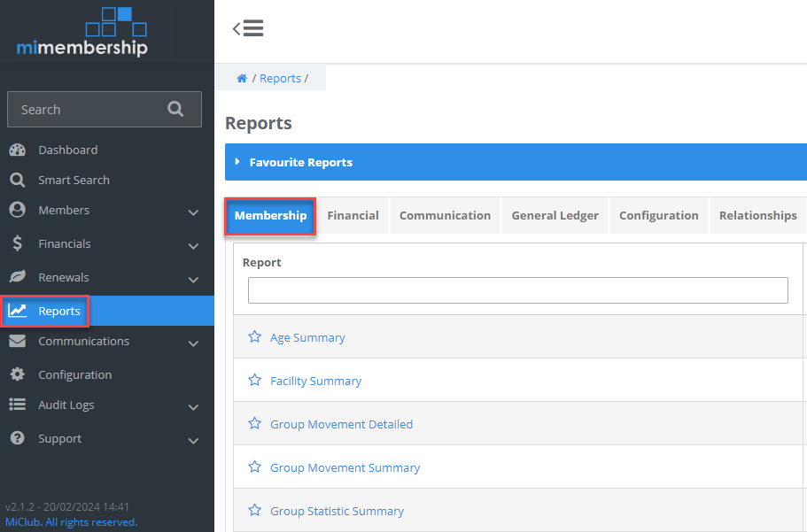This screenshot has width=807, height=532.
Task: Click the MiClub. All rights reserved link
Action: click(72, 522)
